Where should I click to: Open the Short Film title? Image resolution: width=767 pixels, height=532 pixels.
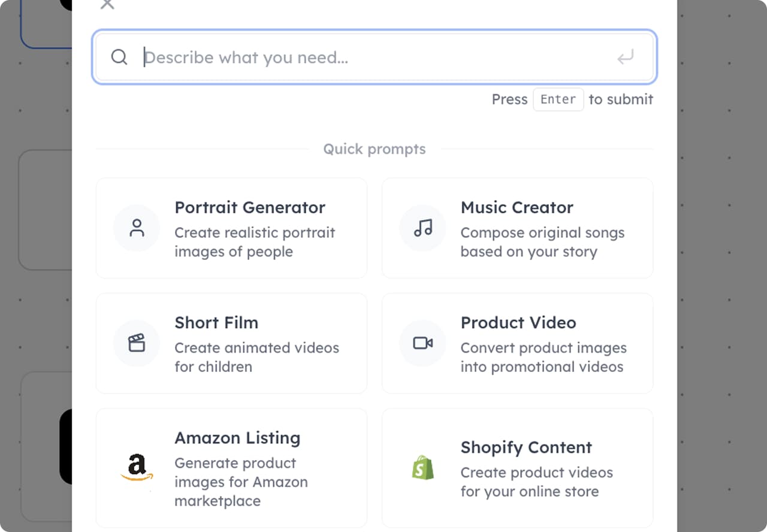[x=216, y=323]
